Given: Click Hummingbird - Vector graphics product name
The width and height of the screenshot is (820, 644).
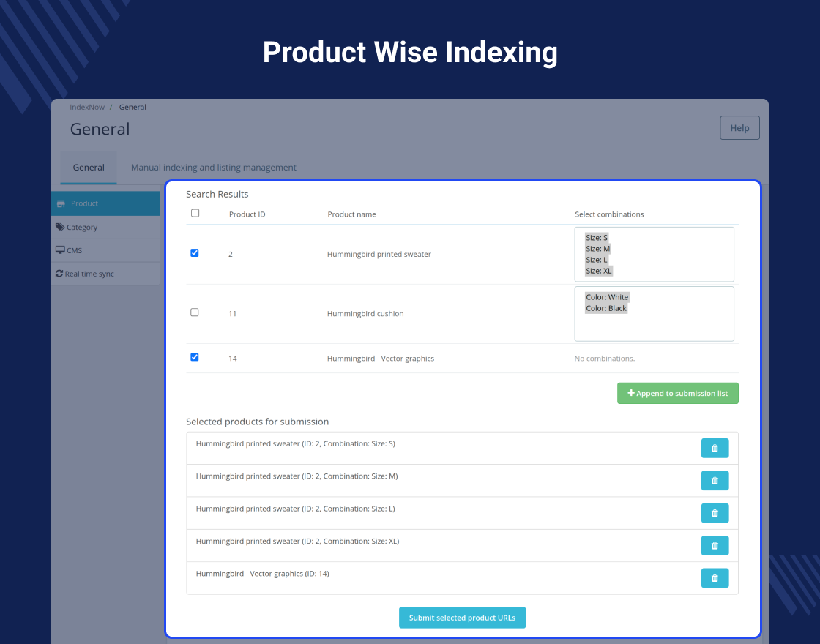Looking at the screenshot, I should [x=380, y=358].
